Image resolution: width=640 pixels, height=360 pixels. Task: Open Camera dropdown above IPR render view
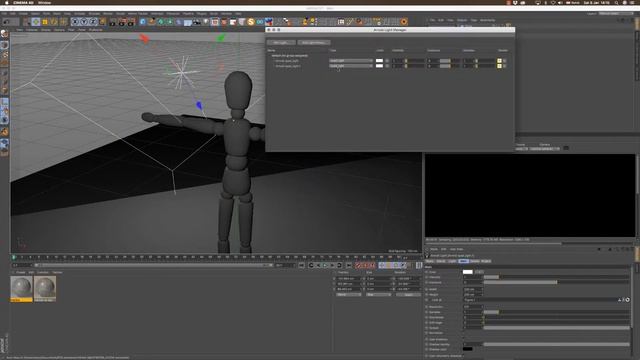(x=544, y=149)
